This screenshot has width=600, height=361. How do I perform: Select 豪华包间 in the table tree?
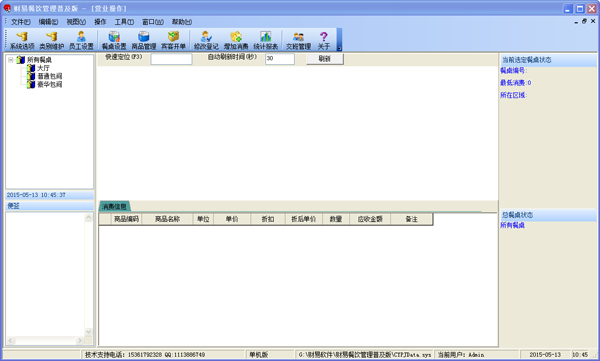click(x=49, y=84)
